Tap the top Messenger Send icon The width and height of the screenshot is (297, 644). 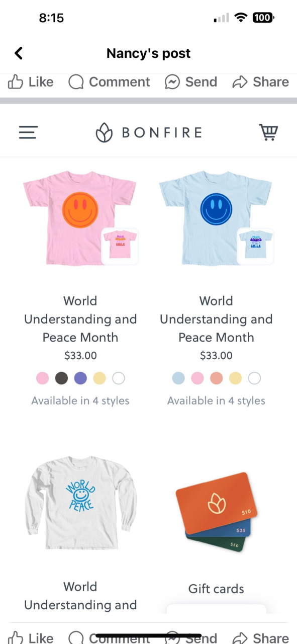point(172,82)
